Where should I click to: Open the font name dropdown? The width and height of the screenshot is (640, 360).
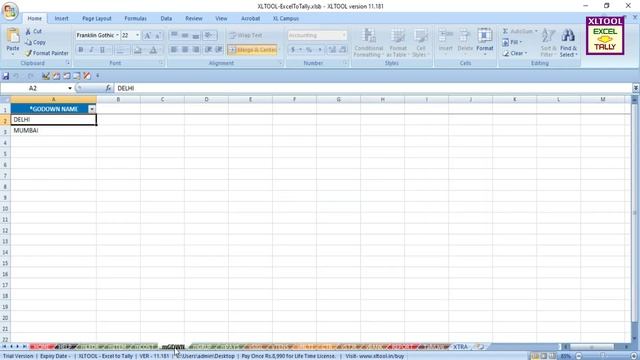117,36
